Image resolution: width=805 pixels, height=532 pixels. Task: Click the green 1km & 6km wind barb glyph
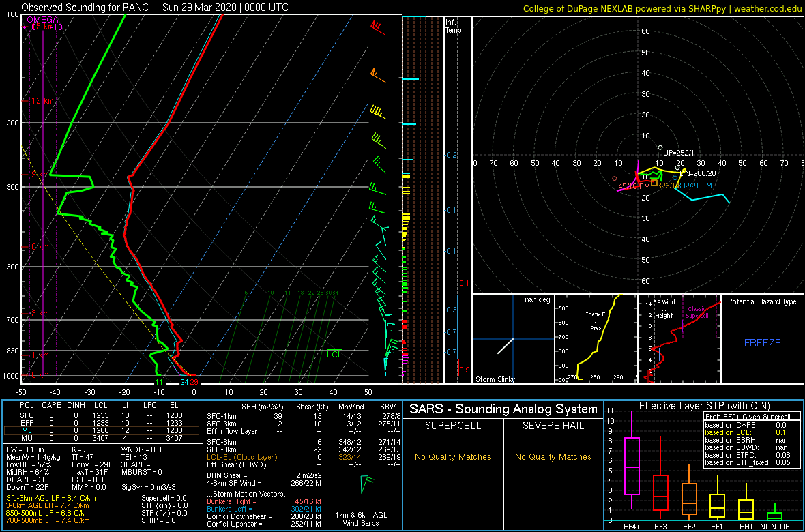point(367,483)
